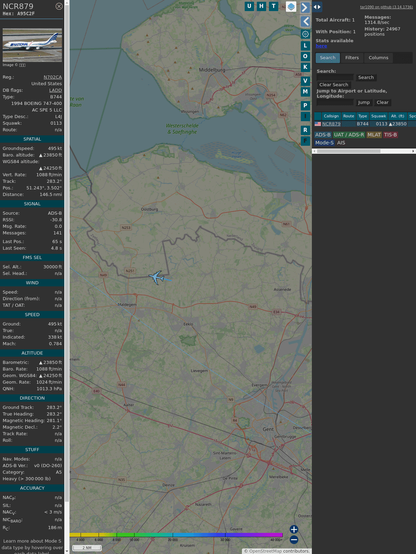Click the left chevron arrow on the map

coord(305,22)
